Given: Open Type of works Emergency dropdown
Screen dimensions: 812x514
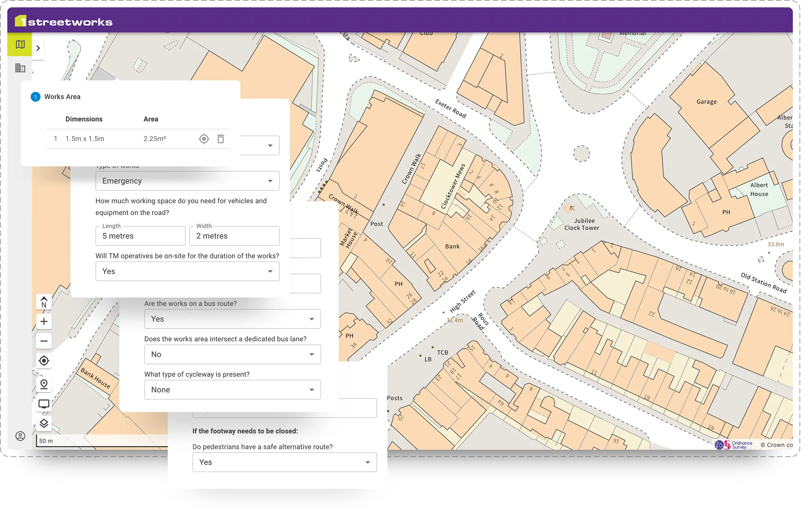Looking at the screenshot, I should (x=187, y=181).
